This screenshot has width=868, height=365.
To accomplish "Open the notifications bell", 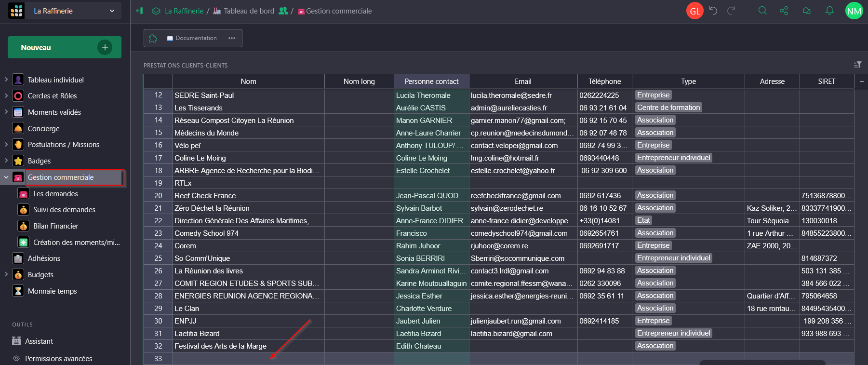I will pos(829,11).
